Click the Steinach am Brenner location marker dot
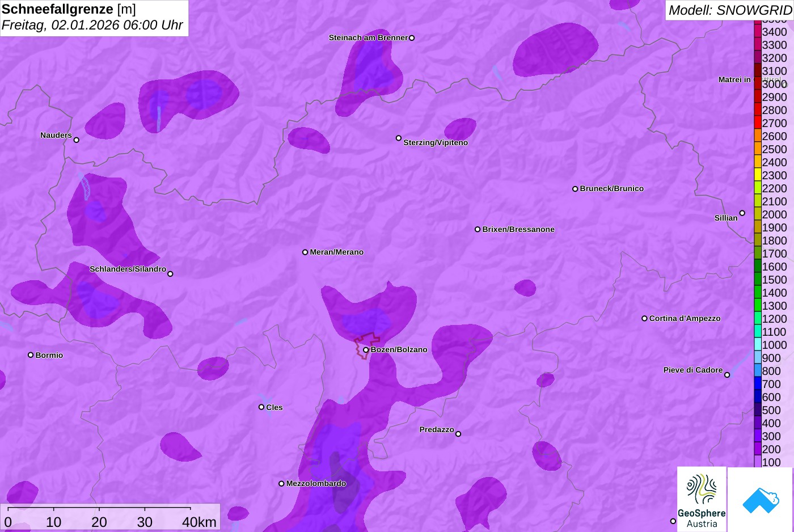Image resolution: width=794 pixels, height=532 pixels. 412,38
